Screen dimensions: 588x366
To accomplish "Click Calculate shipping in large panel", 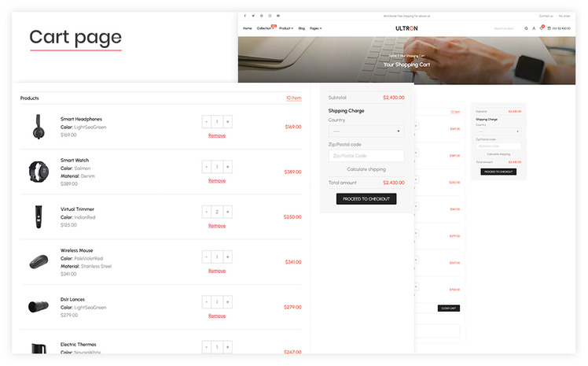I will coord(366,169).
